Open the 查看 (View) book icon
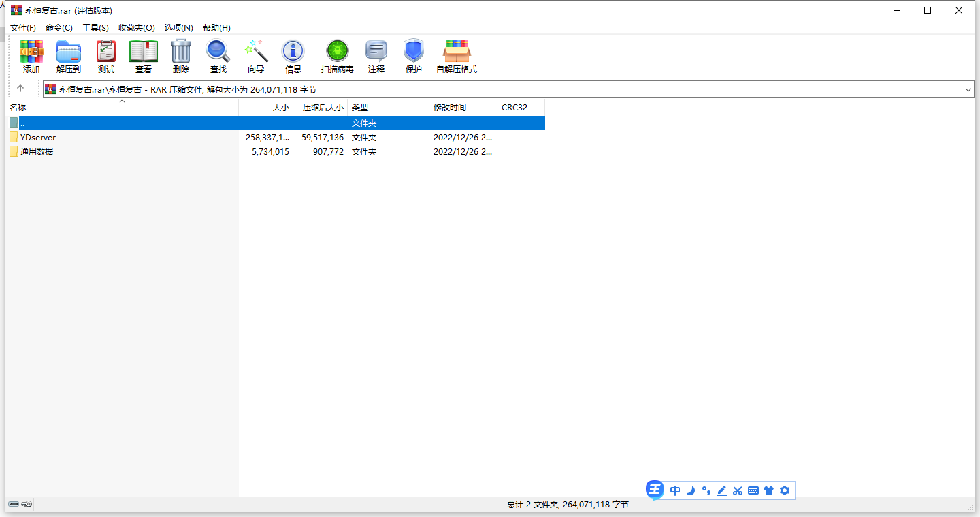The width and height of the screenshot is (980, 517). point(144,52)
